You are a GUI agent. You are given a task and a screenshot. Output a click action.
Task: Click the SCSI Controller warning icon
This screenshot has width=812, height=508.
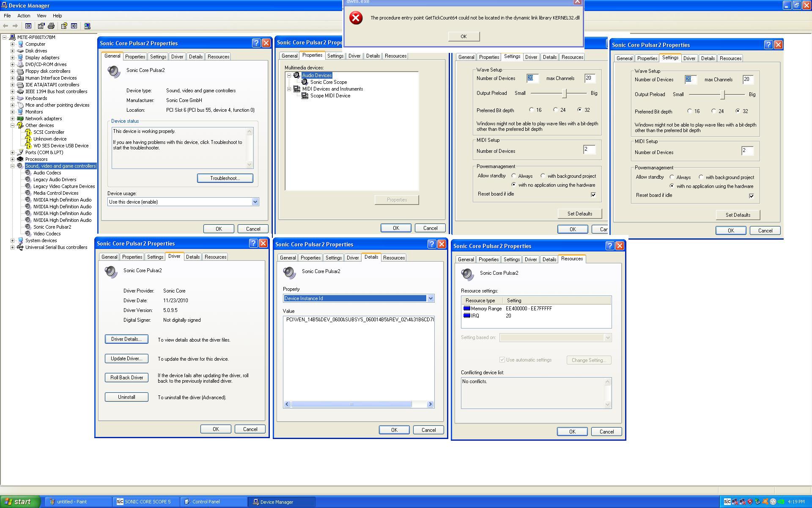point(28,132)
